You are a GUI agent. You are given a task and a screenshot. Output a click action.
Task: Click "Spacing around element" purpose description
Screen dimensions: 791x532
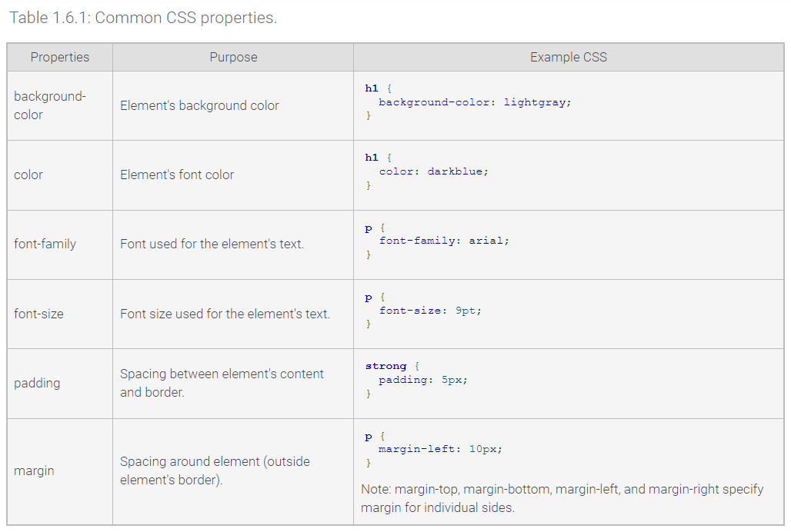pos(215,462)
